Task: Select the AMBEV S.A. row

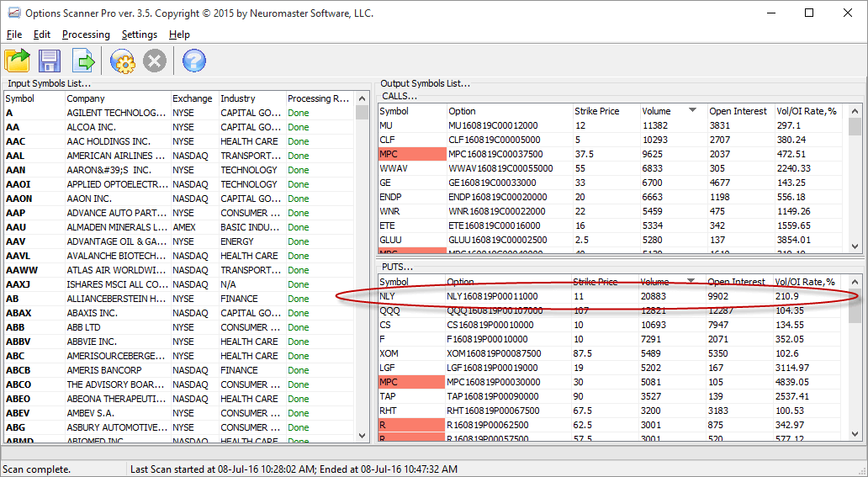Action: (x=179, y=413)
